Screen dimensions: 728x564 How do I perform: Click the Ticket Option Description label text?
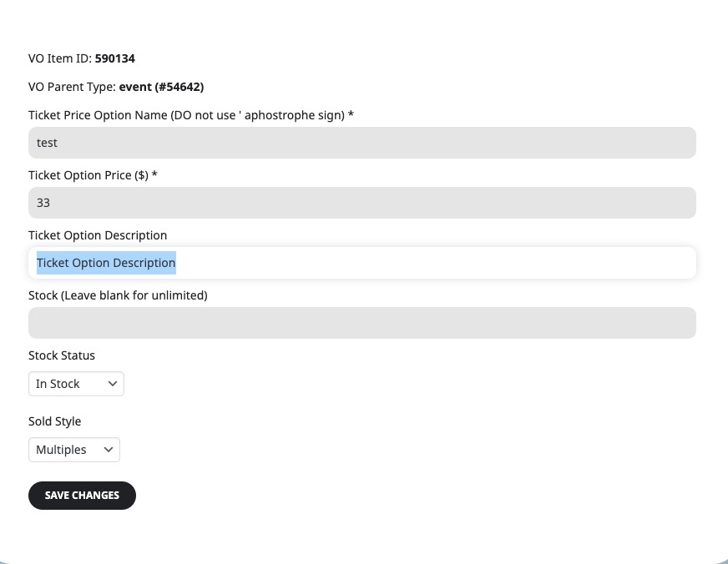point(98,235)
